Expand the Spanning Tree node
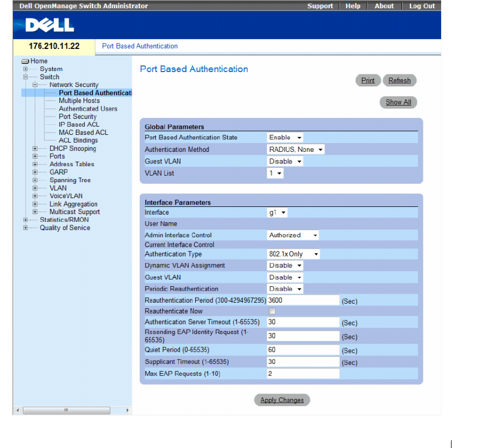This screenshot has height=448, width=495. coord(35,180)
